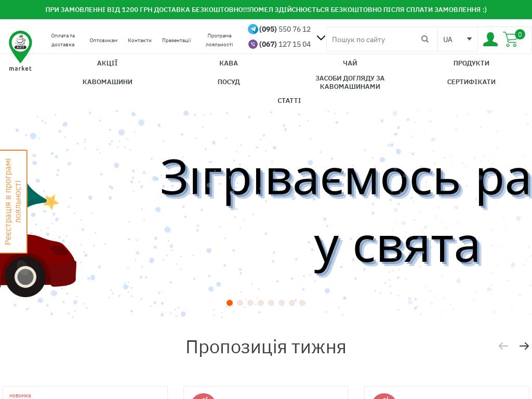Click the Реєстрація в програмі лояльності banner
This screenshot has width=532, height=399.
click(12, 201)
